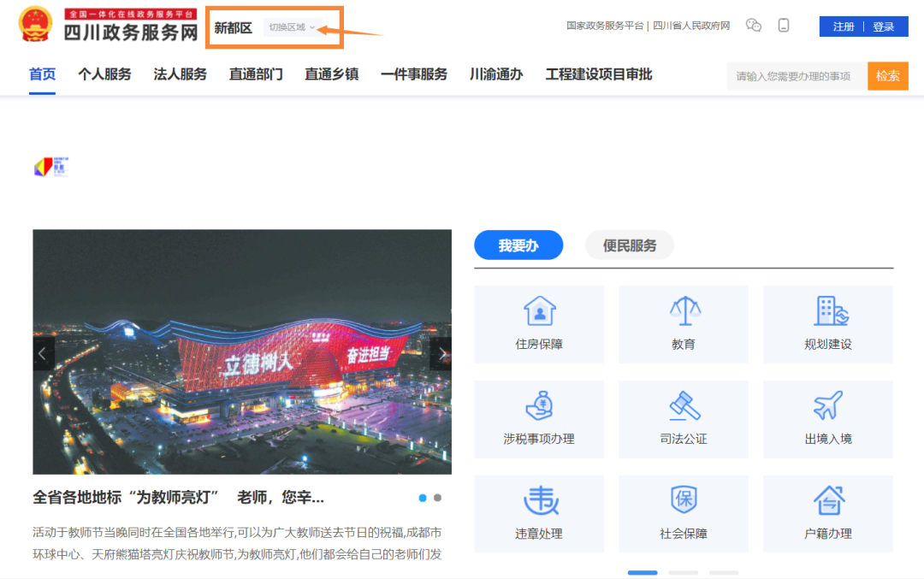The height and width of the screenshot is (579, 924).
Task: Open the 司法公证 gavel icon
Action: [684, 405]
